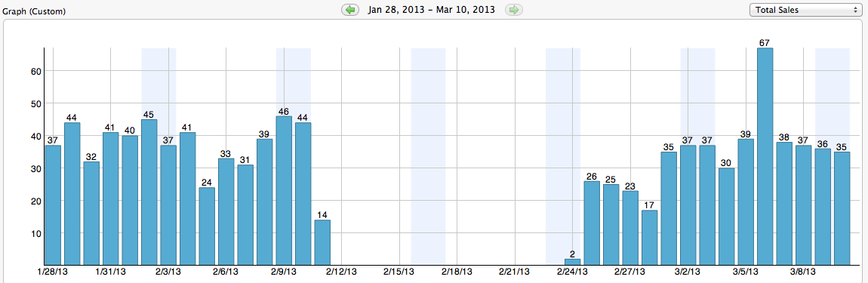The height and width of the screenshot is (283, 868).
Task: Select the bar labeled 14
Action: coord(322,242)
